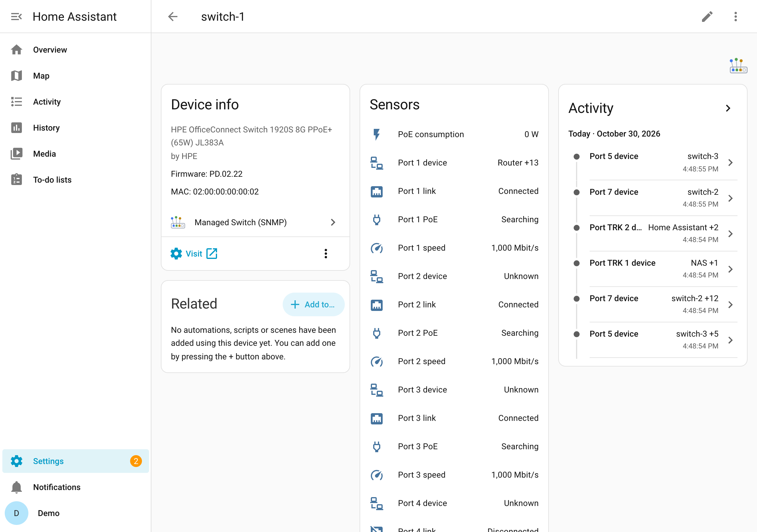Click the Port 1 PoE plug icon
757x532 pixels.
point(376,220)
